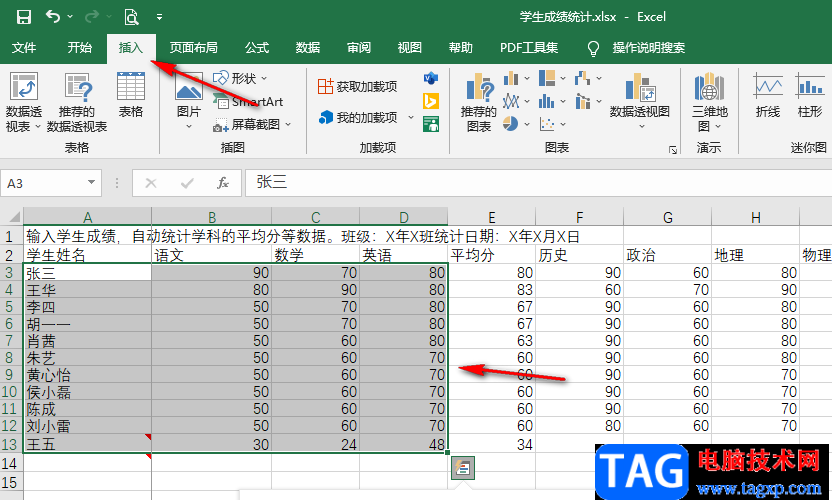Screen dimensions: 832x500
Task: Insert a pie or doughnut chart
Action: pos(510,124)
